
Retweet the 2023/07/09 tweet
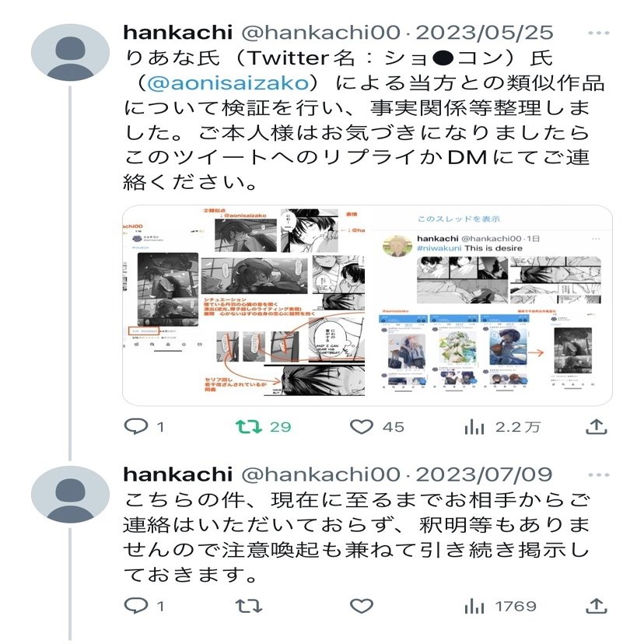248,606
